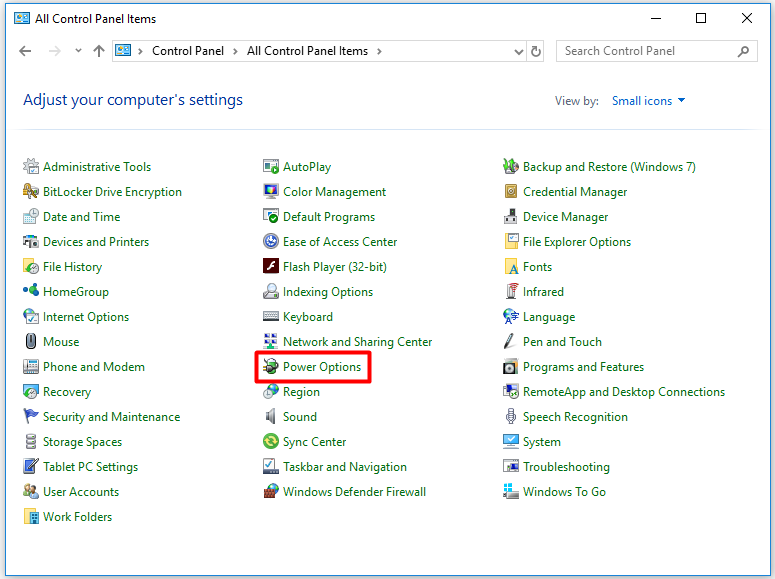This screenshot has width=775, height=579.
Task: Expand the chevron after Control Panel breadcrumb
Action: pyautogui.click(x=235, y=51)
